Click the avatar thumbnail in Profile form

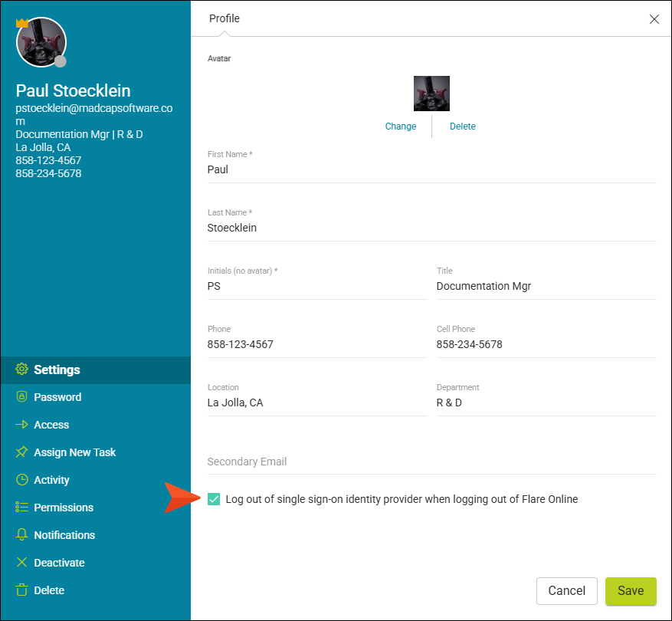431,94
